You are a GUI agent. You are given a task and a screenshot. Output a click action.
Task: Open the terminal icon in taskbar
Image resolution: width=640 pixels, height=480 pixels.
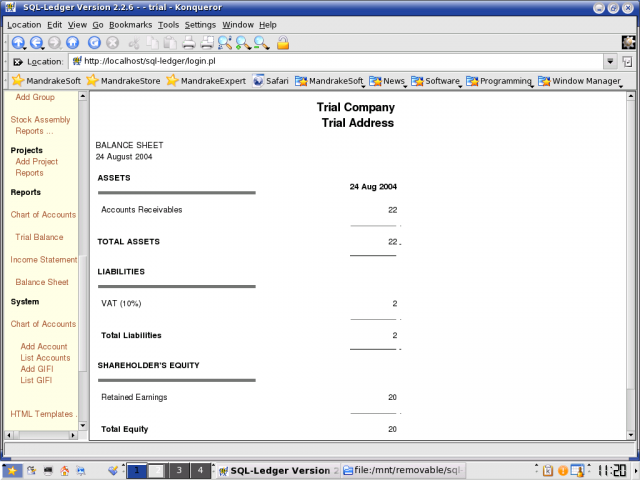tap(48, 471)
